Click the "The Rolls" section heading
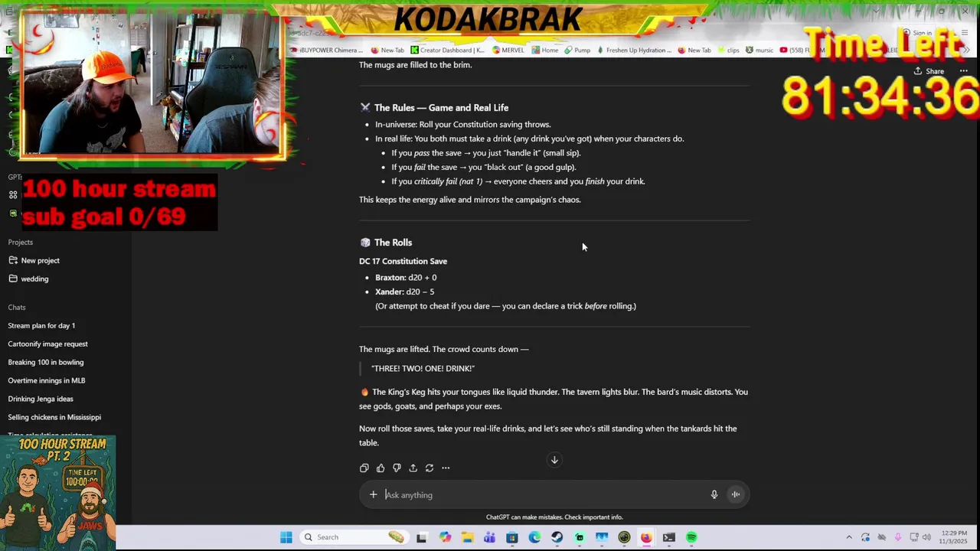Screen dimensions: 980x551 pos(393,243)
